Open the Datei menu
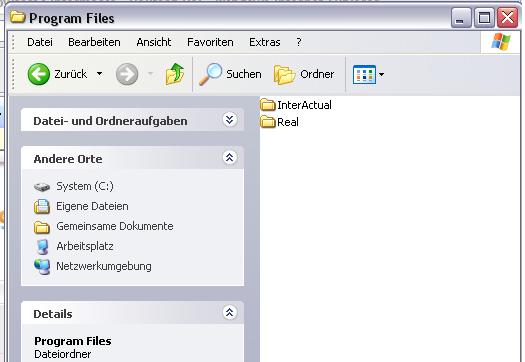This screenshot has height=362, width=525. pyautogui.click(x=40, y=42)
